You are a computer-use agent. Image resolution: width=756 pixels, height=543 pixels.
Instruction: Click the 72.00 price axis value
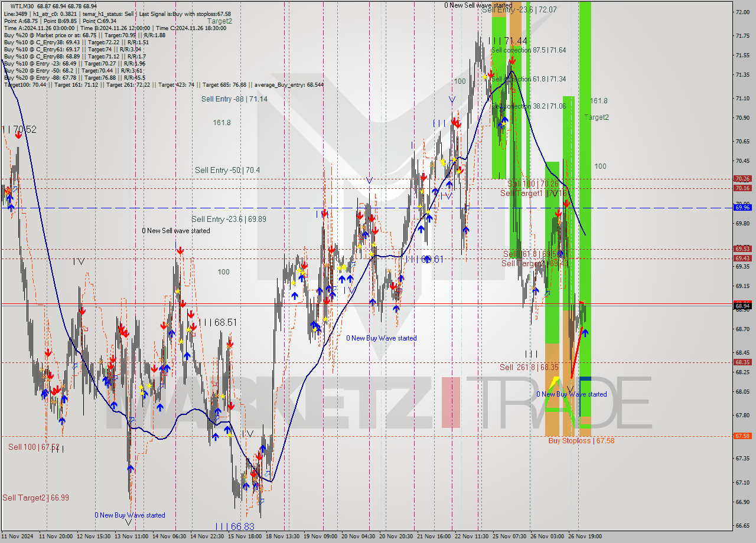click(742, 12)
